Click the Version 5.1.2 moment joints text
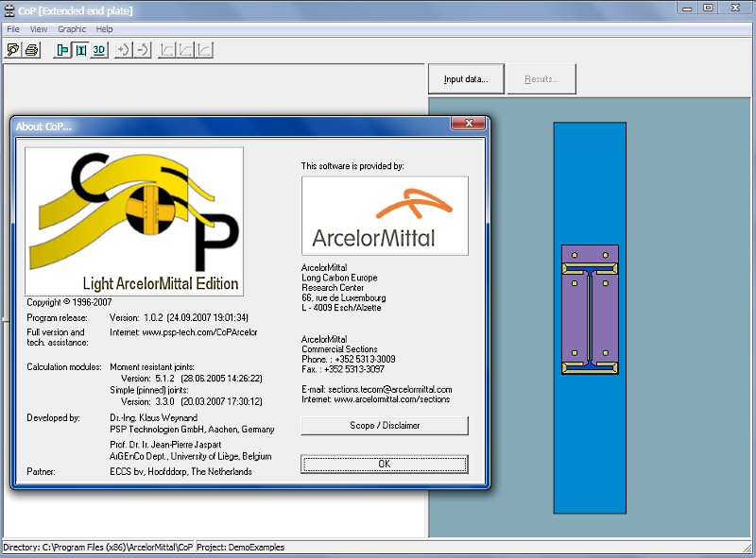 [x=192, y=379]
